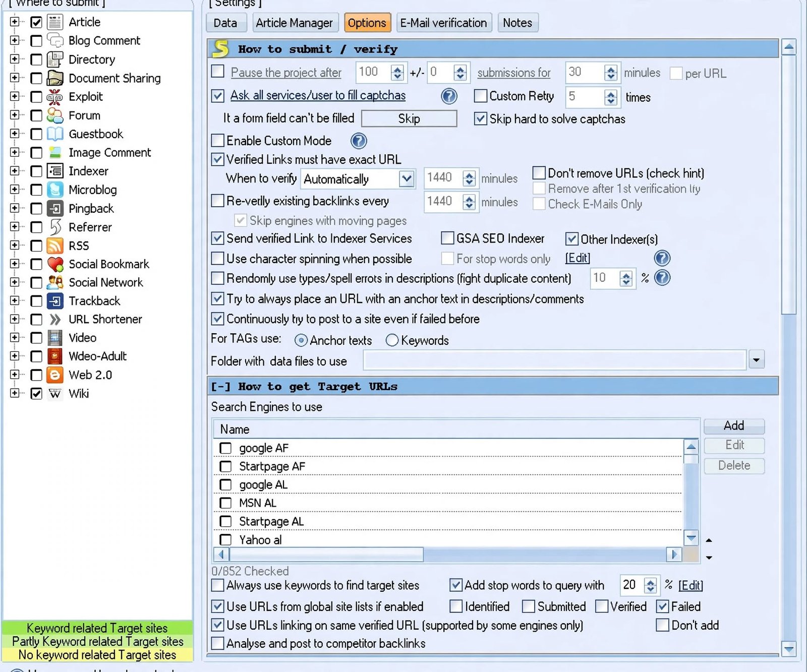Image resolution: width=807 pixels, height=672 pixels.
Task: Click the Directory category icon
Action: tap(54, 59)
